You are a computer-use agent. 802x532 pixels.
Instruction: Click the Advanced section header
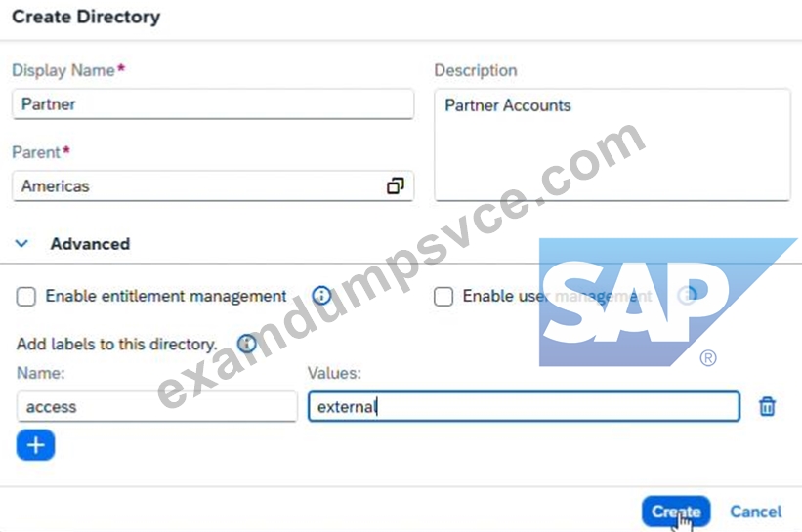pyautogui.click(x=90, y=244)
